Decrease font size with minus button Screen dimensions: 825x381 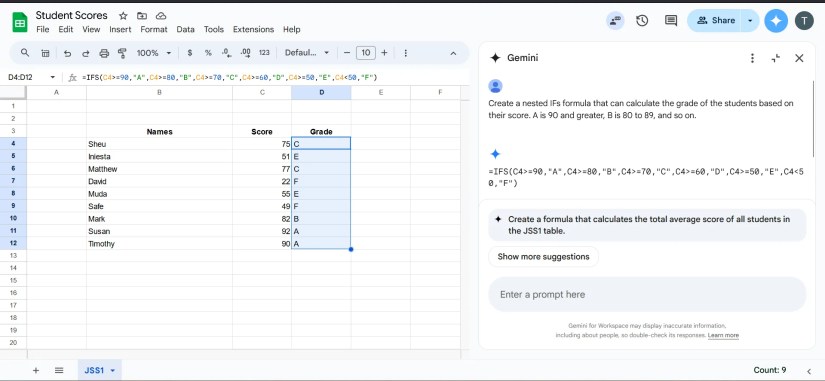point(347,53)
